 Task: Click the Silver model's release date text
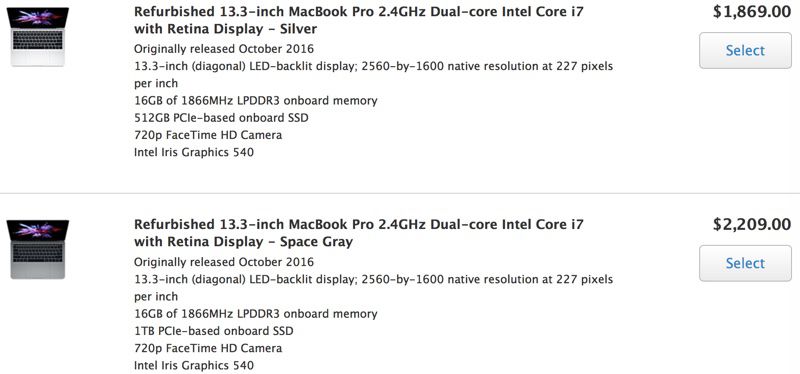tap(224, 49)
